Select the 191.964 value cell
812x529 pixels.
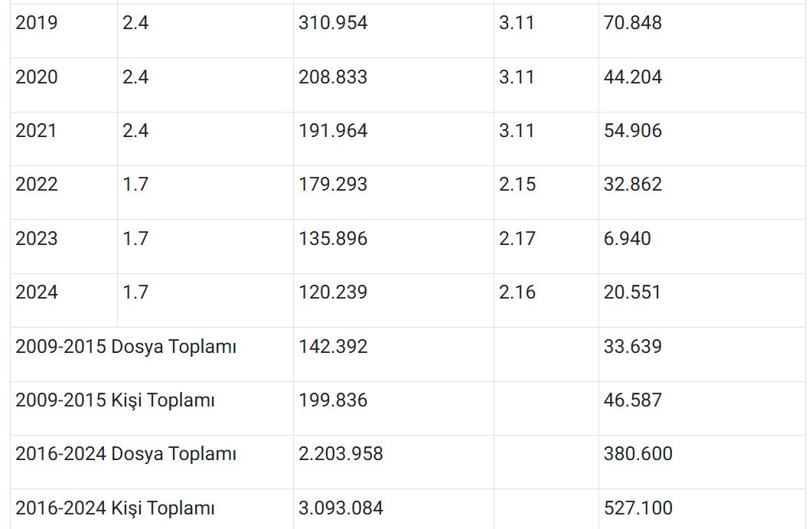tap(333, 131)
